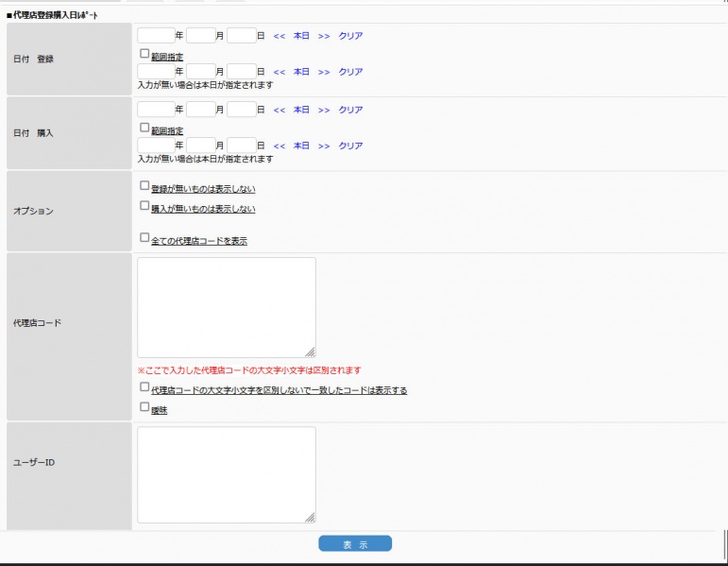
Task: Click 本日 link in first 日付 登録 row
Action: (301, 36)
